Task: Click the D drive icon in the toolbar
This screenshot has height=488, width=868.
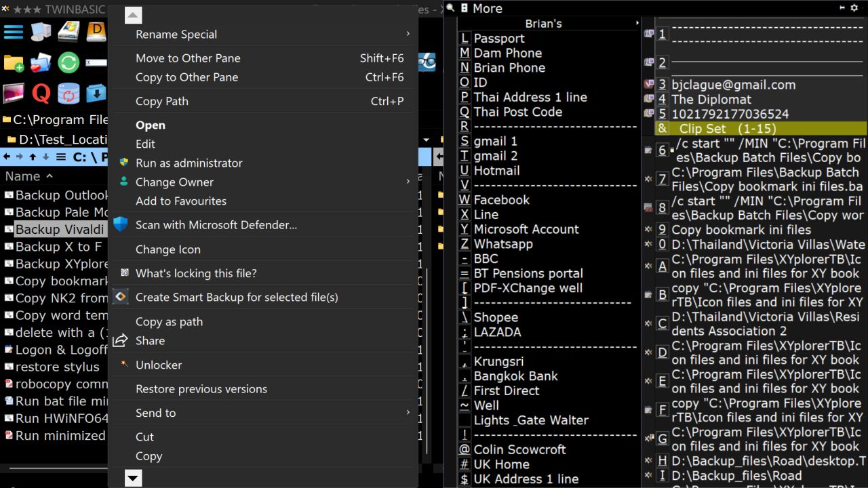Action: pyautogui.click(x=96, y=32)
